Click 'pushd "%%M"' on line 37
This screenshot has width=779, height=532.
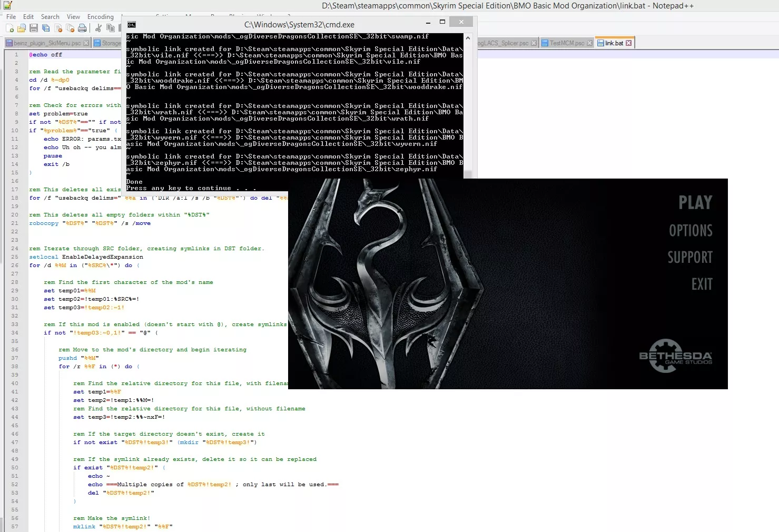(x=78, y=358)
